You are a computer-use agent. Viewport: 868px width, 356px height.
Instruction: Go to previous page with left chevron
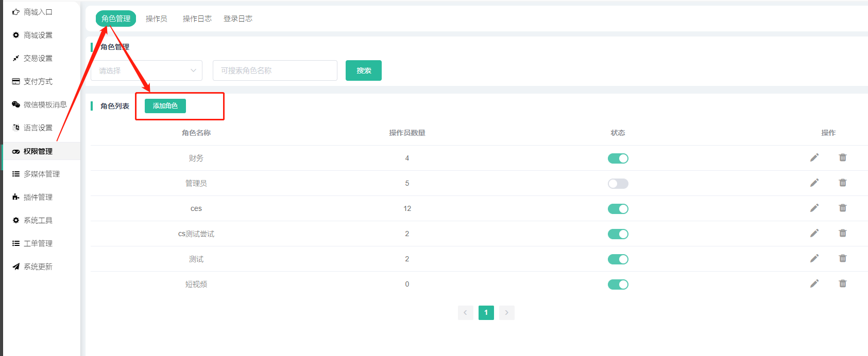[x=465, y=313]
